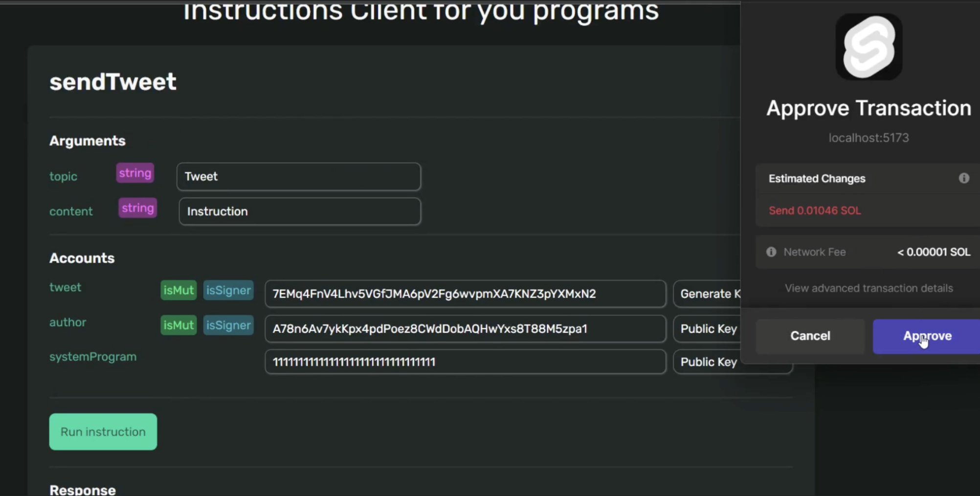Approve the transaction
The width and height of the screenshot is (980, 496).
[x=927, y=336]
